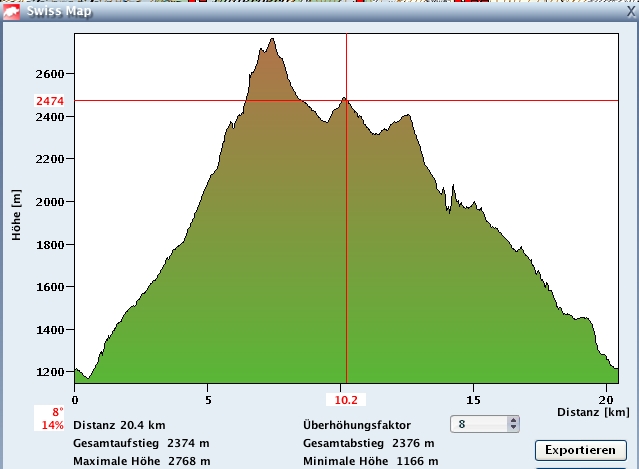Screen dimensions: 639x469
Task: Click the Distanz 20.4 km readout
Action: tap(119, 425)
